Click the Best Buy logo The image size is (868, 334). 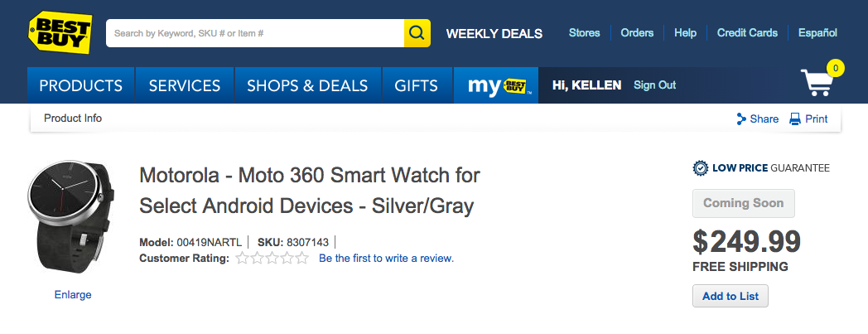pos(60,33)
